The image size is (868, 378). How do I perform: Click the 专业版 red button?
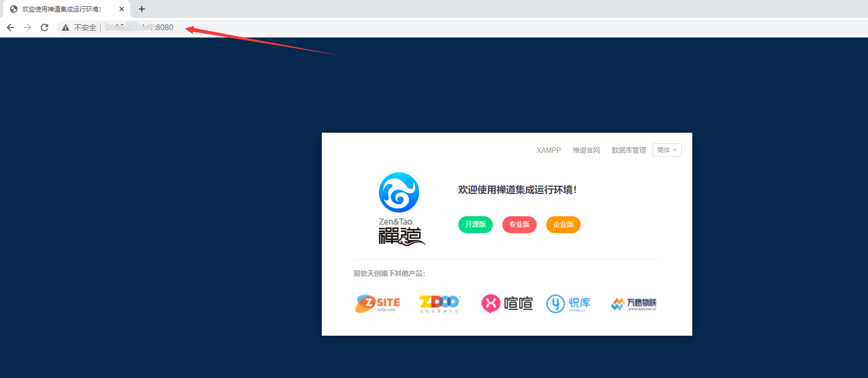[x=519, y=225]
